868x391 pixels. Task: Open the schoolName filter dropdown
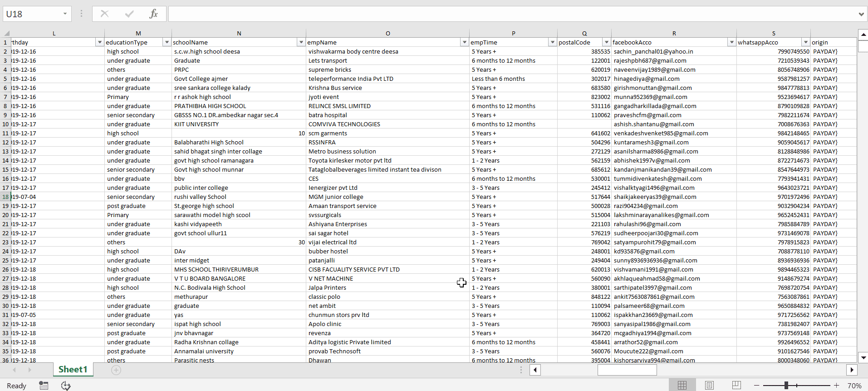click(x=301, y=42)
